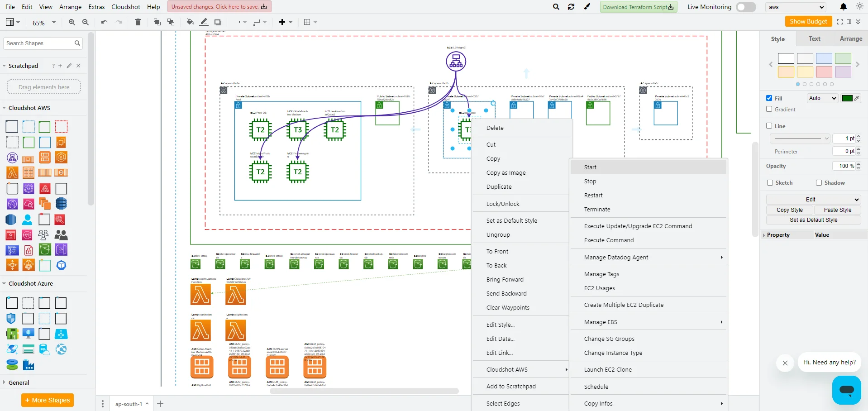Click the Copy Style button
Viewport: 868px width, 411px height.
[790, 210]
